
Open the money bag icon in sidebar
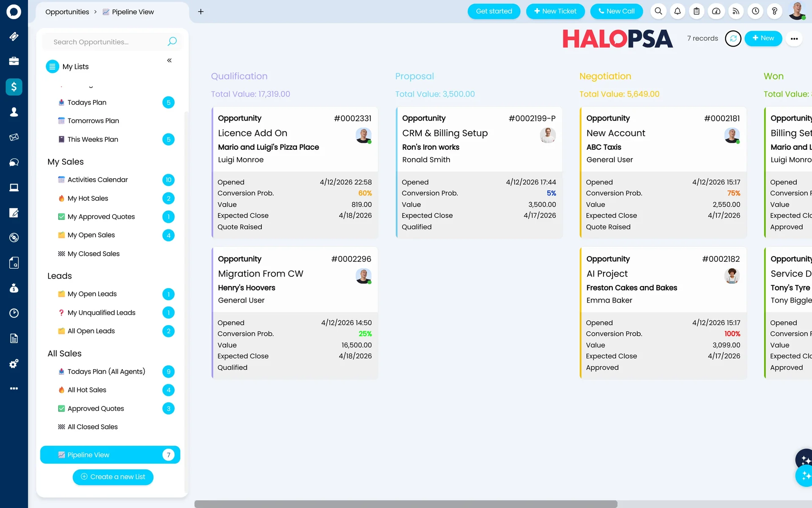14,288
